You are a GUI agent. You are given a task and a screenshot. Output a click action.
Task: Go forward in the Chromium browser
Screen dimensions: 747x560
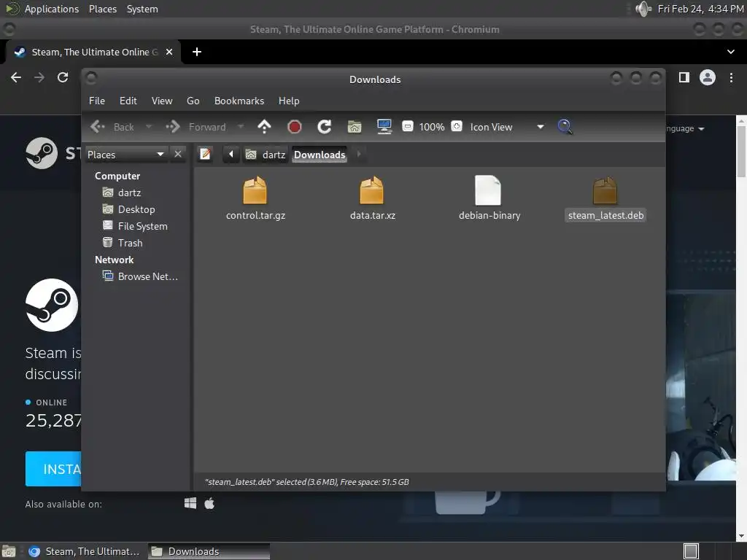click(x=39, y=77)
